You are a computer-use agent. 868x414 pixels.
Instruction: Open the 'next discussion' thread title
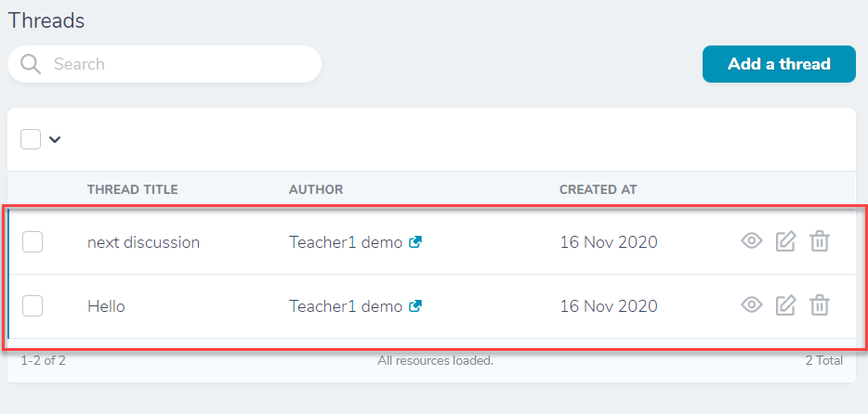[x=143, y=242]
